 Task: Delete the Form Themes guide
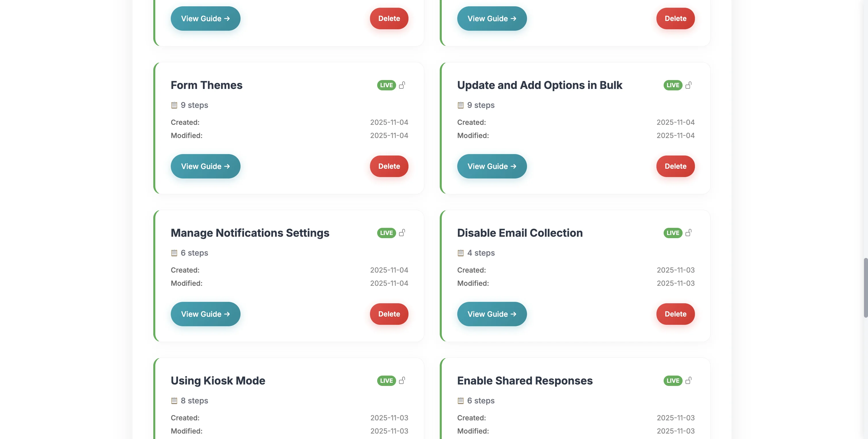coord(389,166)
